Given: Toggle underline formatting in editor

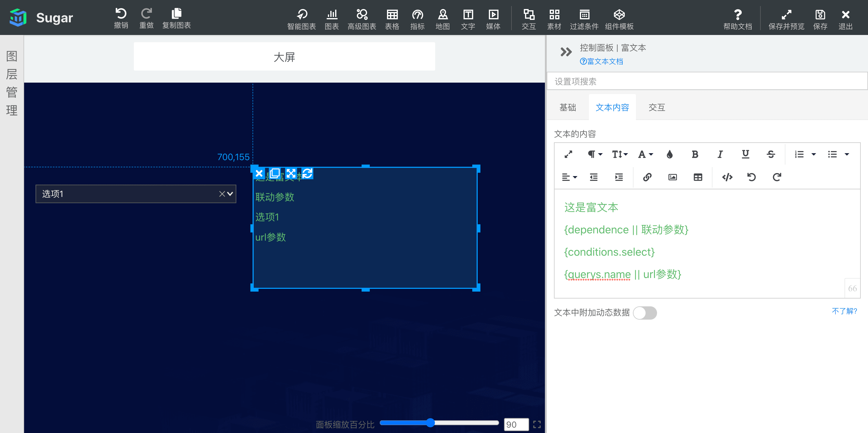Looking at the screenshot, I should [745, 154].
